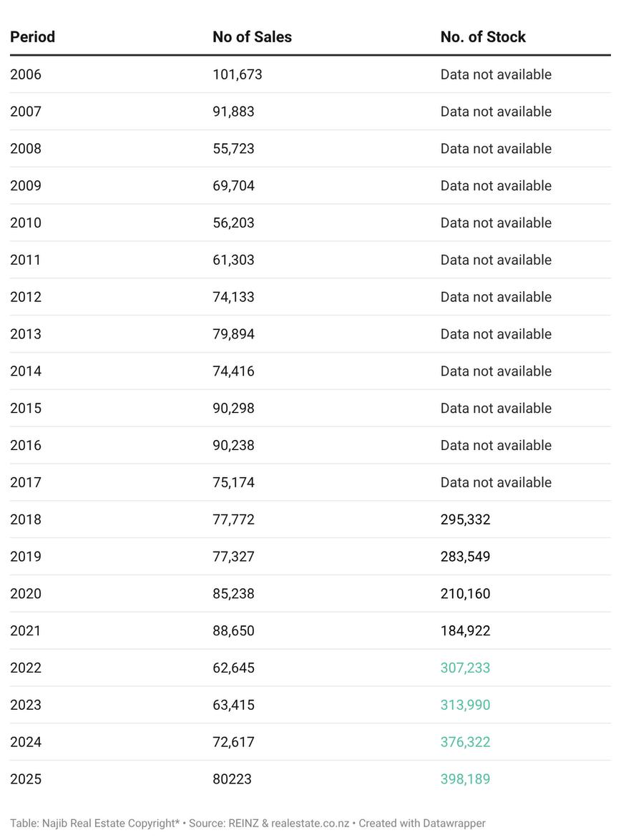Screen dimensions: 621x840
Task: Click the No of Sales column header
Action: pyautogui.click(x=252, y=37)
